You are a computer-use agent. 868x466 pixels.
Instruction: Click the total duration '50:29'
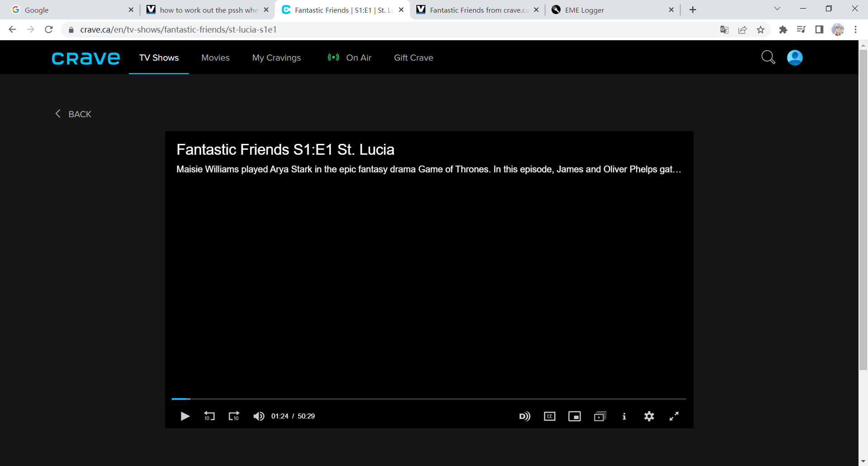[x=306, y=416]
